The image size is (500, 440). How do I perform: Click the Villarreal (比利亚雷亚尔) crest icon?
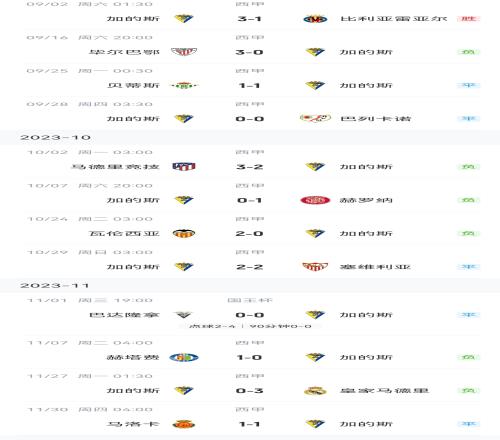[x=315, y=19]
